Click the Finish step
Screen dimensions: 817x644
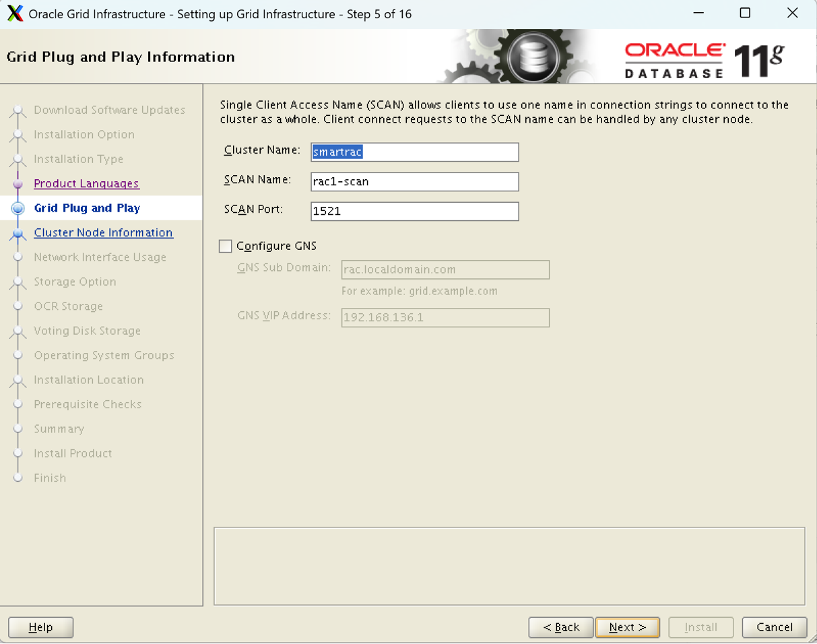coord(50,478)
